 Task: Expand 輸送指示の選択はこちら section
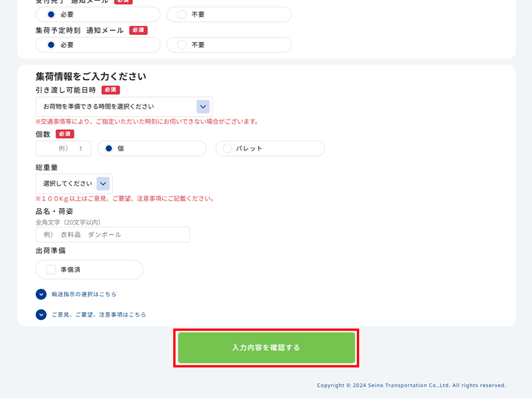(x=76, y=294)
